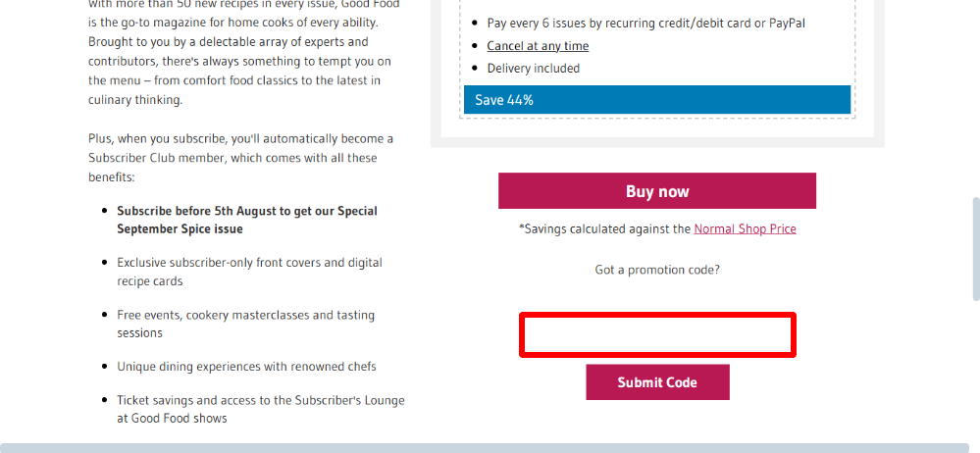Click the Subscriber Club member paragraph

[240, 158]
